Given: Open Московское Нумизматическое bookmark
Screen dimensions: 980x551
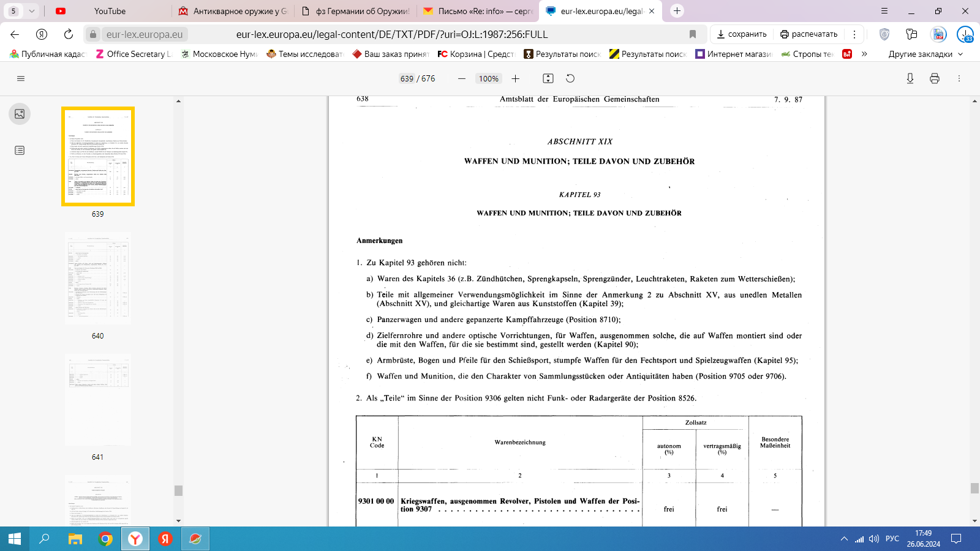Looking at the screenshot, I should (x=219, y=54).
